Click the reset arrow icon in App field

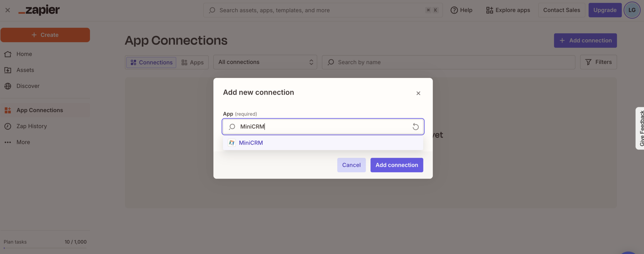[415, 126]
